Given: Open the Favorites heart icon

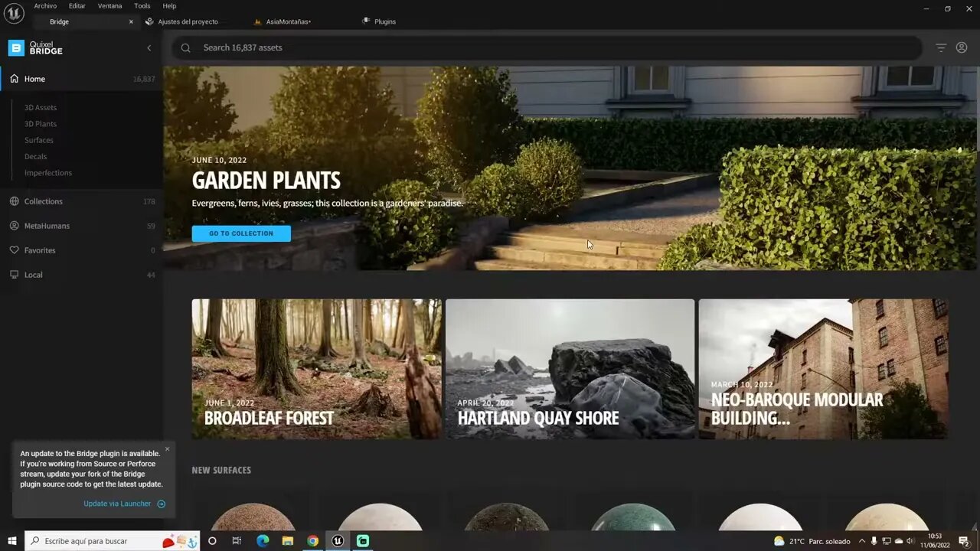Looking at the screenshot, I should click(x=14, y=250).
